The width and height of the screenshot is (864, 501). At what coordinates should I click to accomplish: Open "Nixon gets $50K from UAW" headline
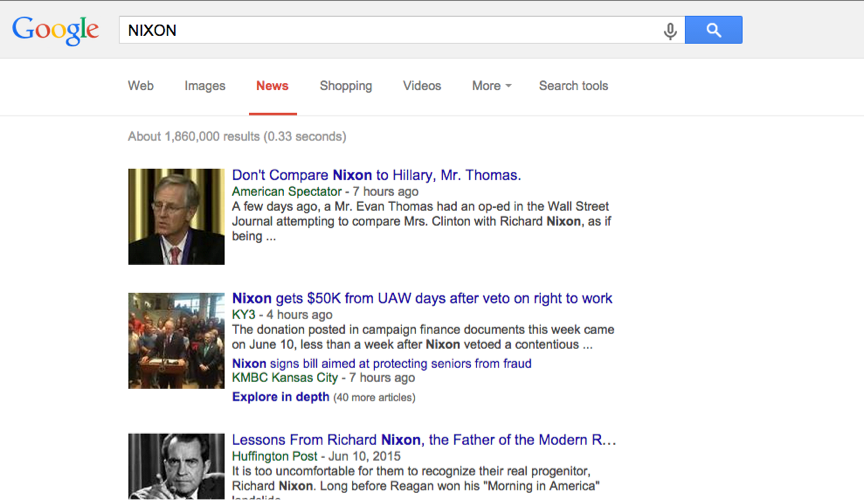click(422, 298)
